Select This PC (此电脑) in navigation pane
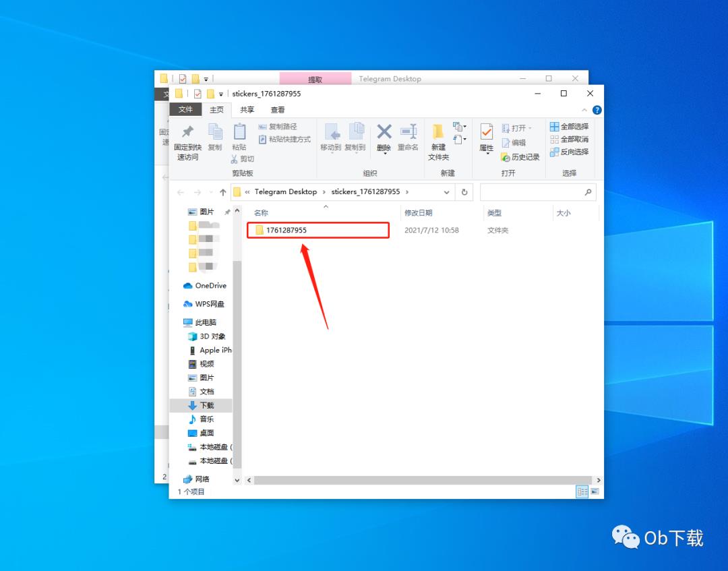 pyautogui.click(x=200, y=322)
